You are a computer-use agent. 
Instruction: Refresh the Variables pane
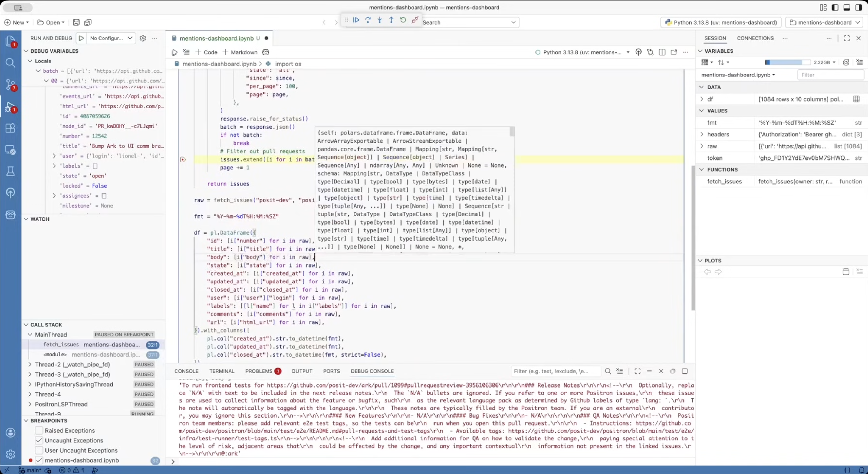coord(846,62)
